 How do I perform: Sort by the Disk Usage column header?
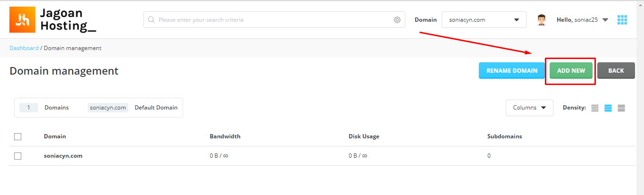[364, 136]
